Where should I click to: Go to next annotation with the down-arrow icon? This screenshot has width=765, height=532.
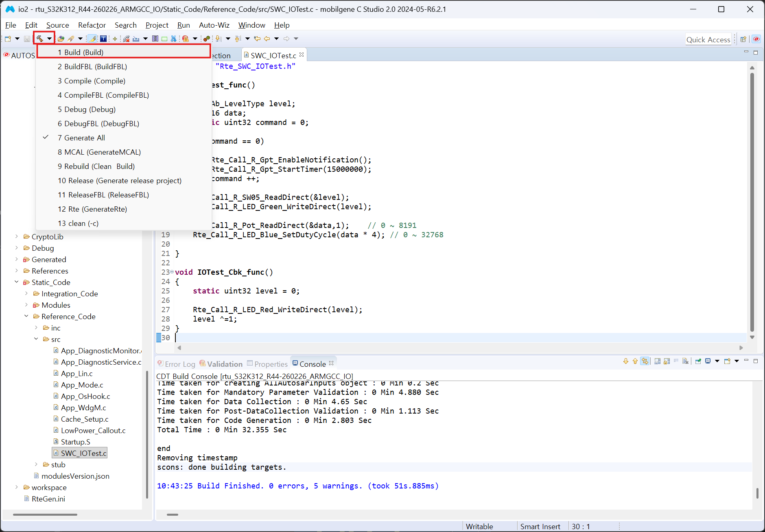click(x=218, y=39)
